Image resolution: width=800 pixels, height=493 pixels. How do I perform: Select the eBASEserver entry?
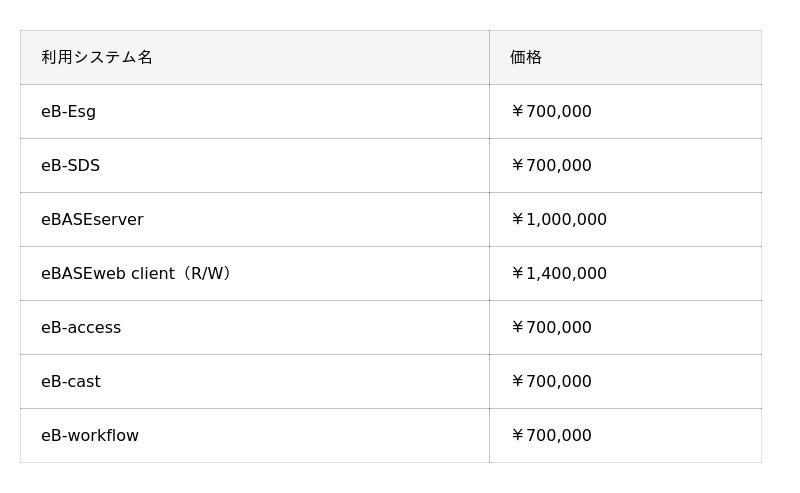(92, 219)
